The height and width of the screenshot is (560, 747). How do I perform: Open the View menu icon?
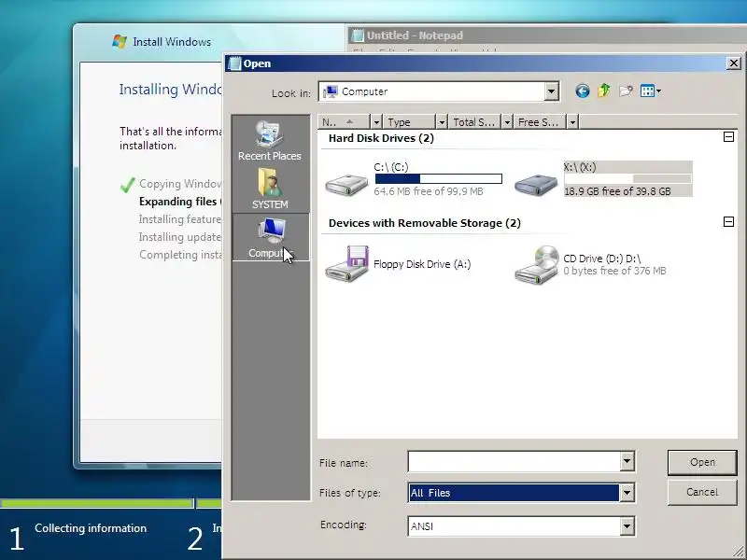pos(651,91)
